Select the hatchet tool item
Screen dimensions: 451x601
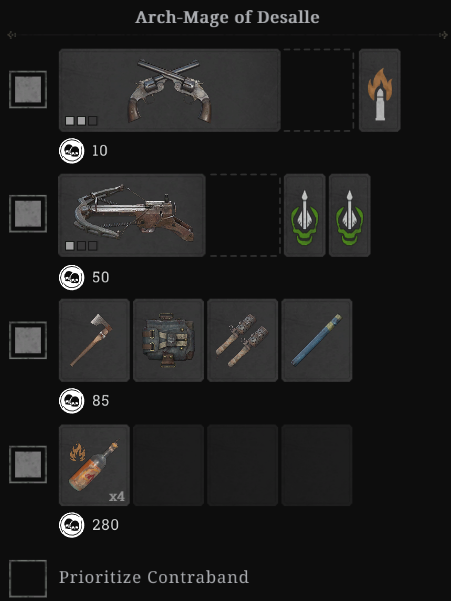tap(94, 340)
